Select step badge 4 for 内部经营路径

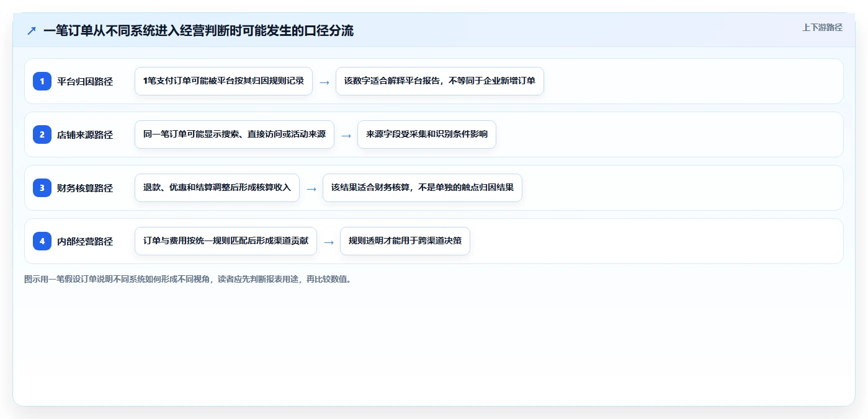tap(42, 241)
